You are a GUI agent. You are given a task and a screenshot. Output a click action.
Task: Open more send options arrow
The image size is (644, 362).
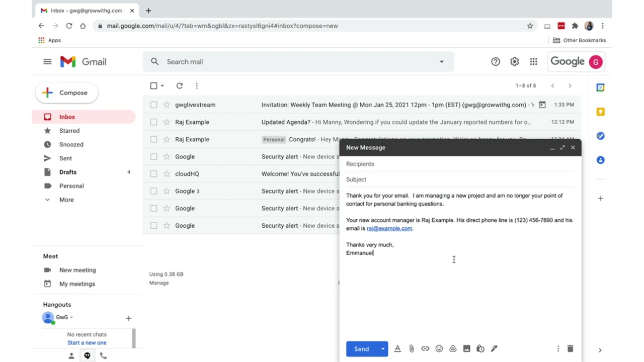point(383,348)
